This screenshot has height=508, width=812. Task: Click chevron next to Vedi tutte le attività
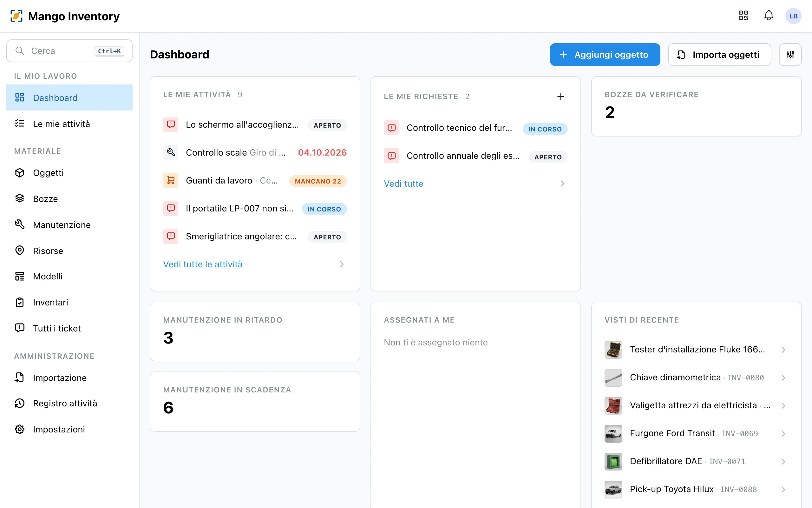pos(342,264)
